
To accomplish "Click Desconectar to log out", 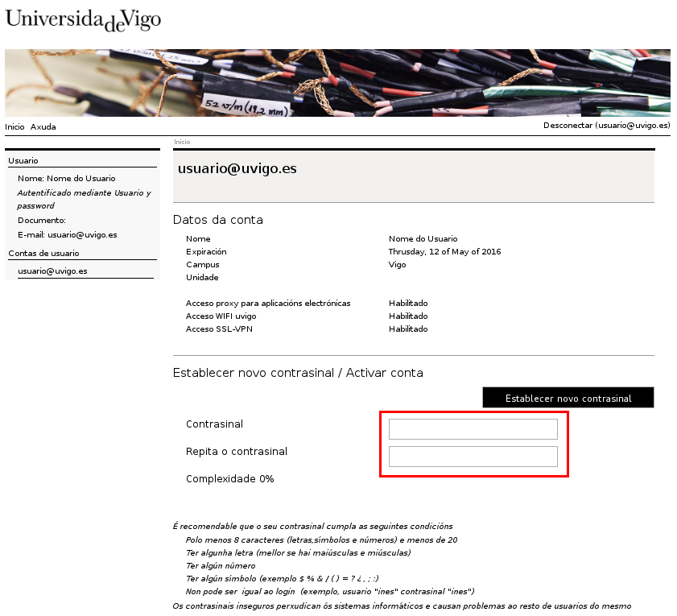I will [606, 126].
